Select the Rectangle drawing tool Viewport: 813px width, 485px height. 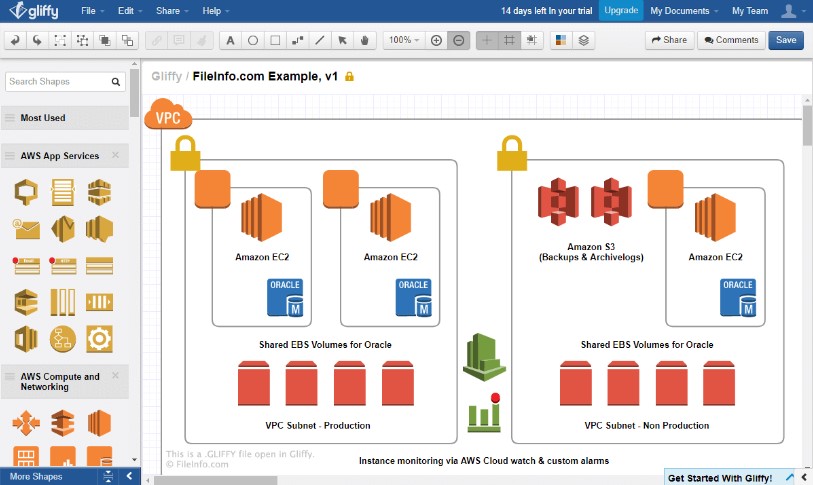(275, 40)
